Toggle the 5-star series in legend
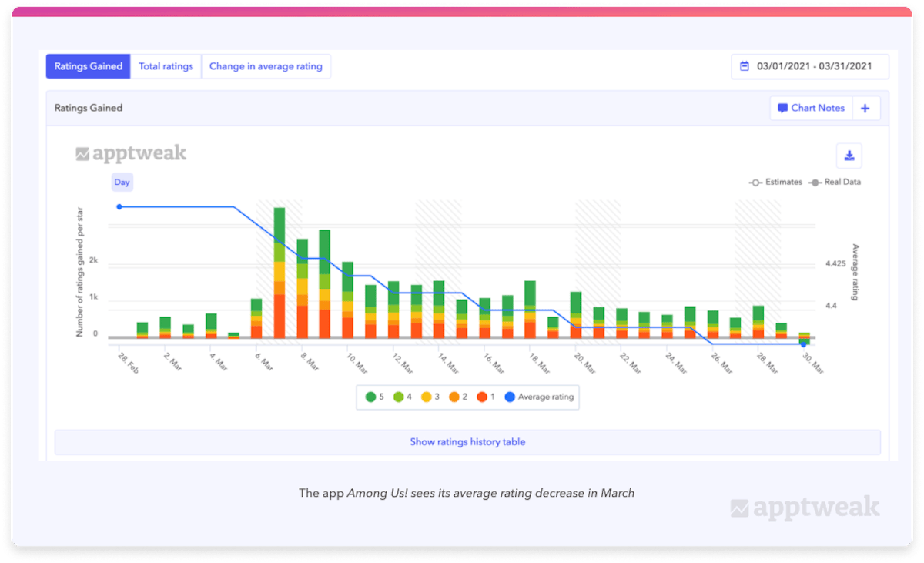 (x=375, y=397)
